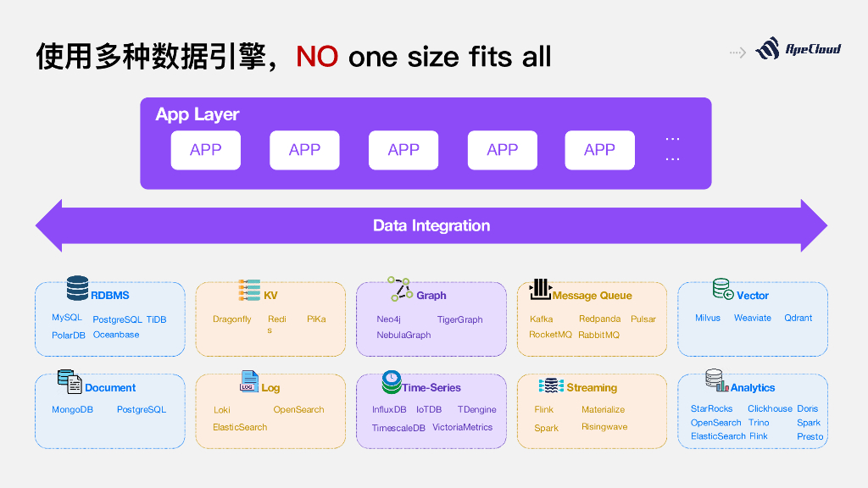Click Redpanda in Message Queue box
Image resolution: width=868 pixels, height=488 pixels.
[x=599, y=319]
